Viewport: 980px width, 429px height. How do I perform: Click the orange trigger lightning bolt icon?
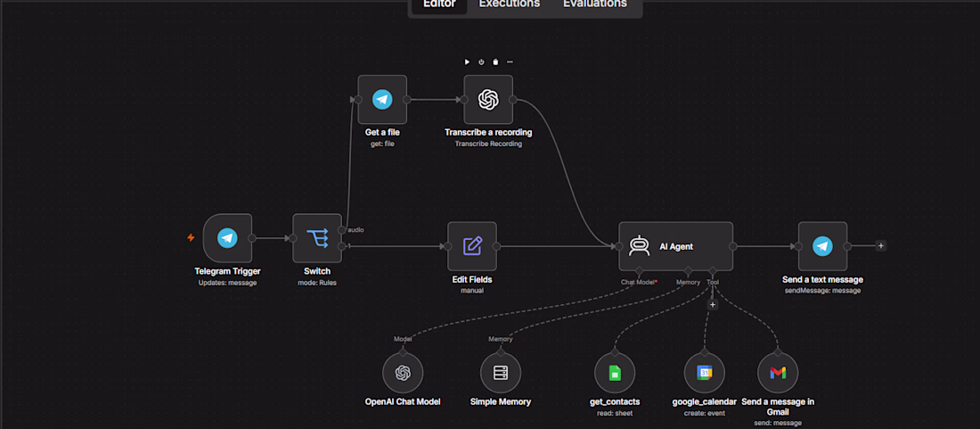click(192, 237)
